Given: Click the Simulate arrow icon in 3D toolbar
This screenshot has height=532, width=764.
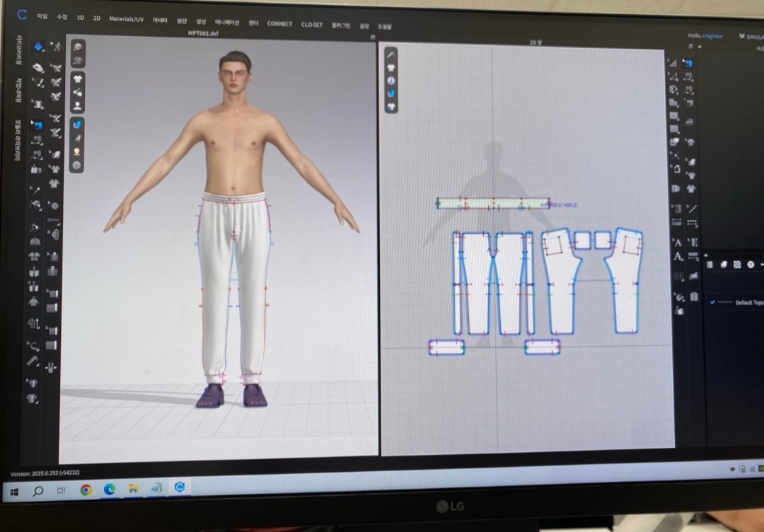Looking at the screenshot, I should pyautogui.click(x=38, y=47).
